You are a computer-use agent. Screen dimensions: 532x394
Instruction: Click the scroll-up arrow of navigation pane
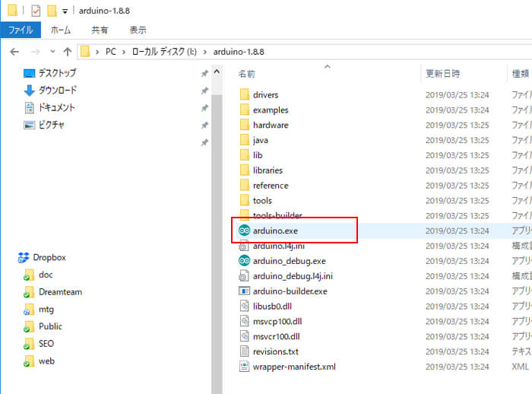pos(217,71)
